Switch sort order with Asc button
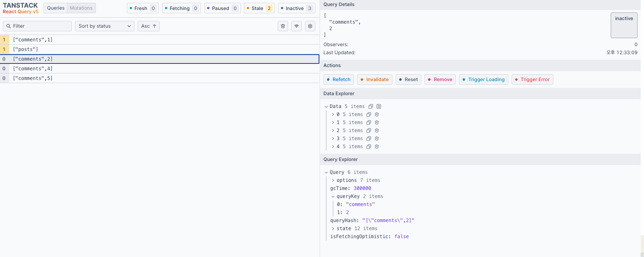 [x=148, y=26]
